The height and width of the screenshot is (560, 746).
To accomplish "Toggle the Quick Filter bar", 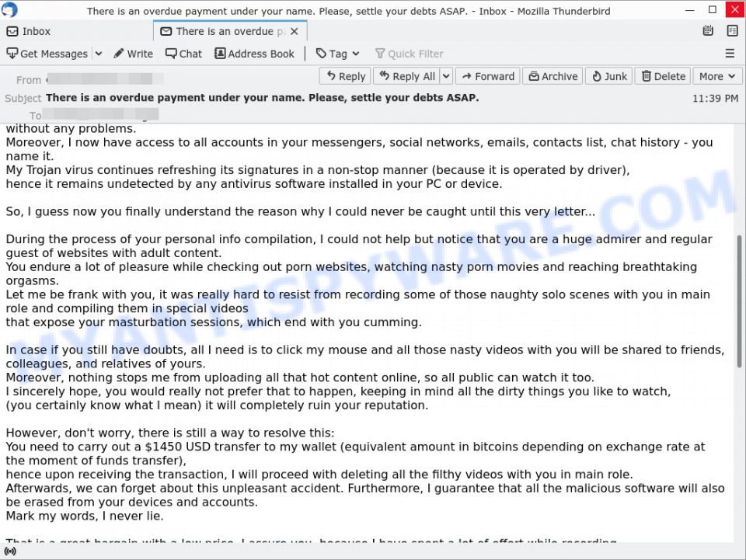I will click(x=409, y=54).
